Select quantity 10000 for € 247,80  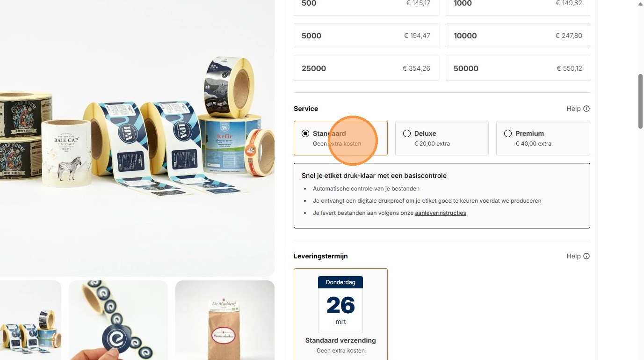(x=518, y=36)
